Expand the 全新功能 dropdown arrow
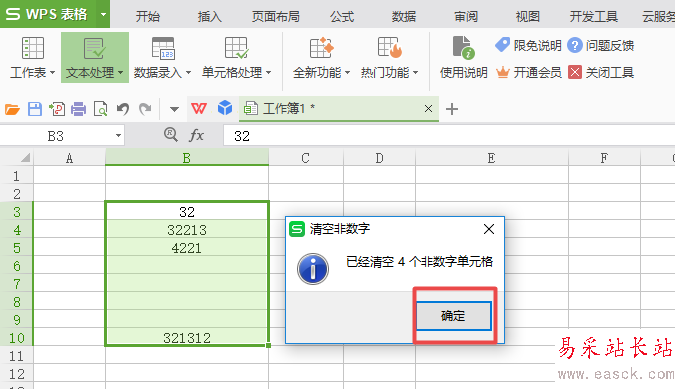Image resolution: width=675 pixels, height=389 pixels. (347, 73)
